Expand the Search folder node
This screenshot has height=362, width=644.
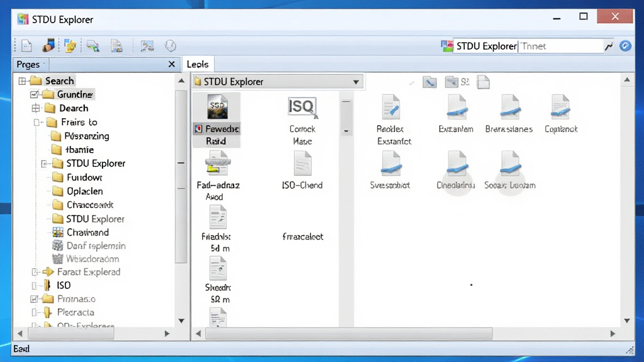pos(22,81)
